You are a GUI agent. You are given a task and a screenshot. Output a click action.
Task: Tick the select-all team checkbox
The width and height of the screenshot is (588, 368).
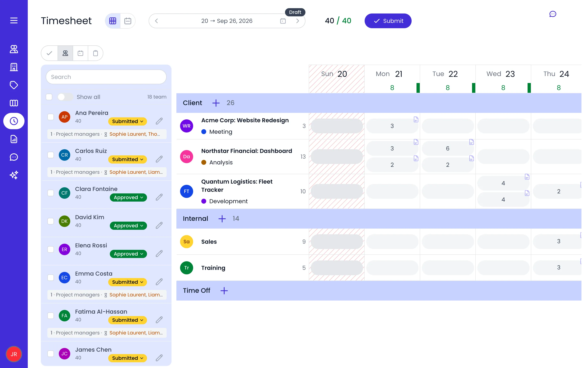coord(49,97)
